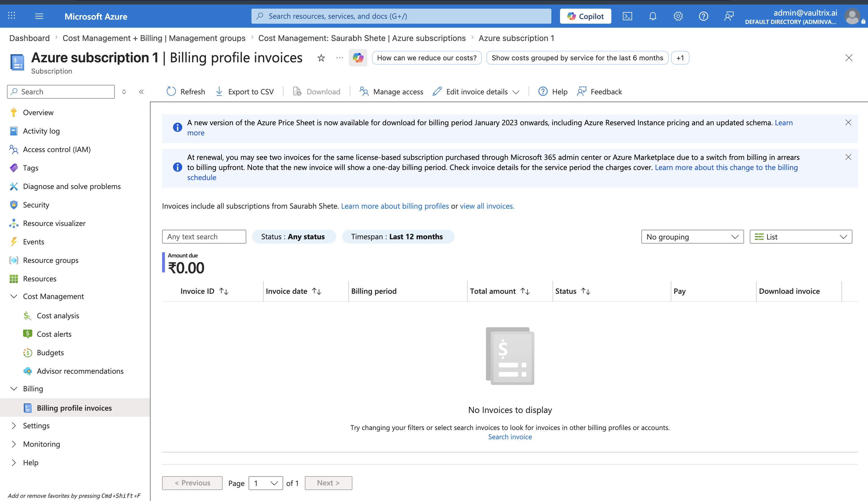The width and height of the screenshot is (868, 501).
Task: Open the notifications bell
Action: pos(653,16)
